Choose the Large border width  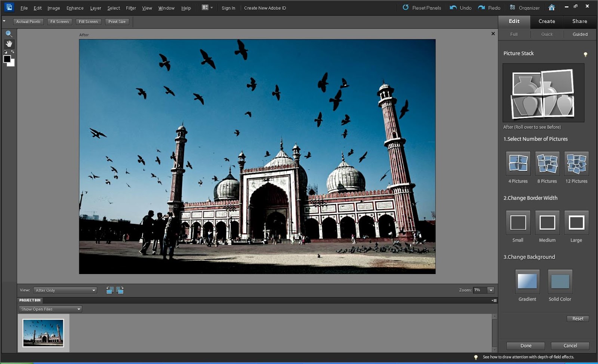[x=576, y=222]
